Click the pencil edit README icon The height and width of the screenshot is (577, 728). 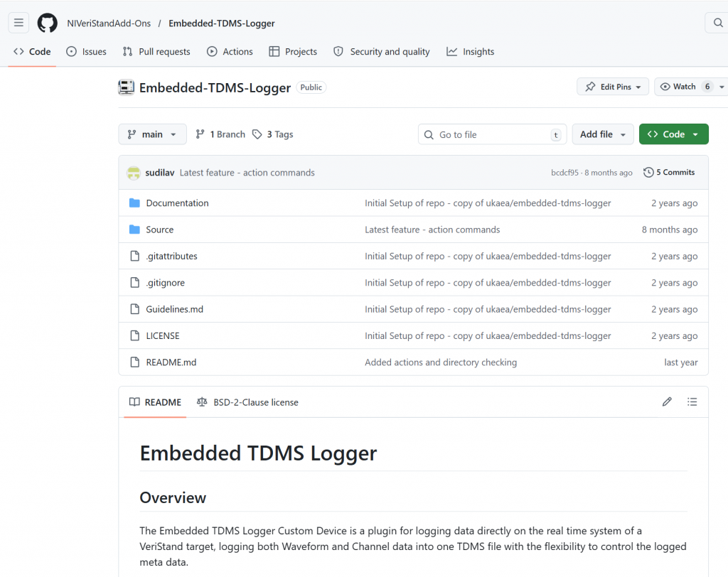coord(667,402)
